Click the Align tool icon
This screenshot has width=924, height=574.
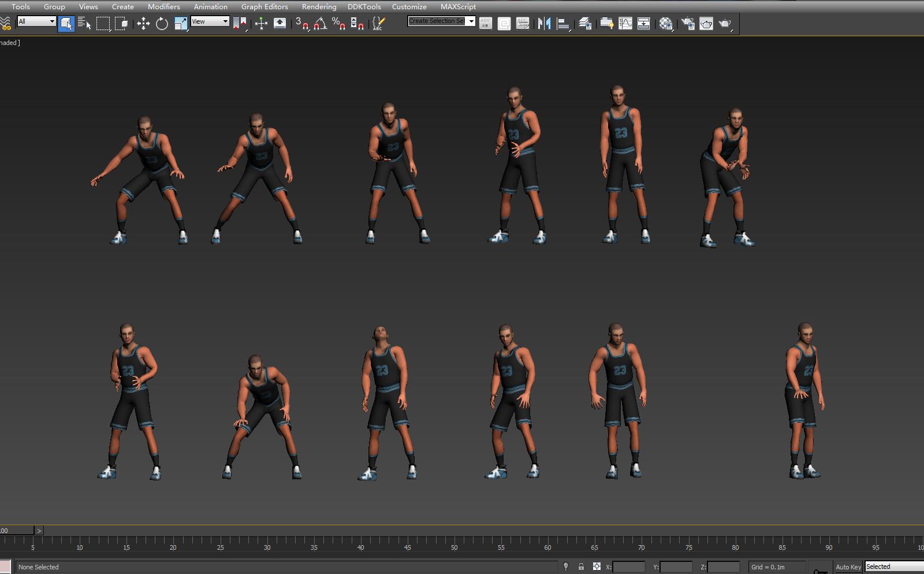tap(563, 24)
